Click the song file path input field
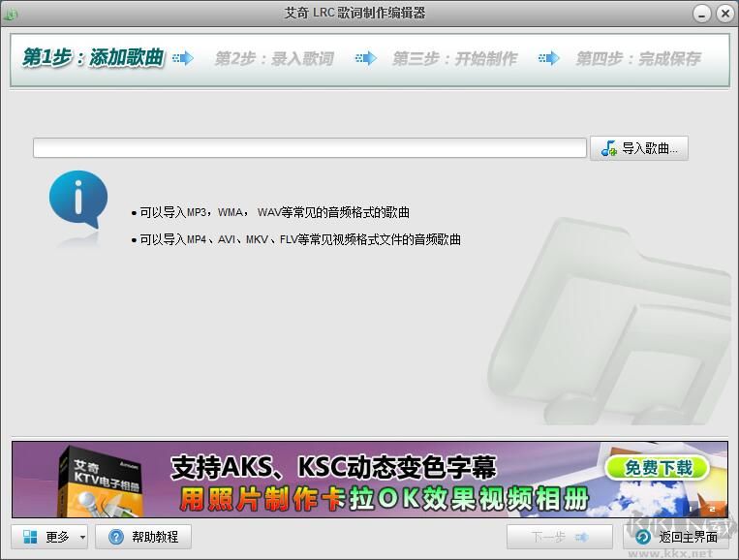This screenshot has width=739, height=560. coord(309,148)
